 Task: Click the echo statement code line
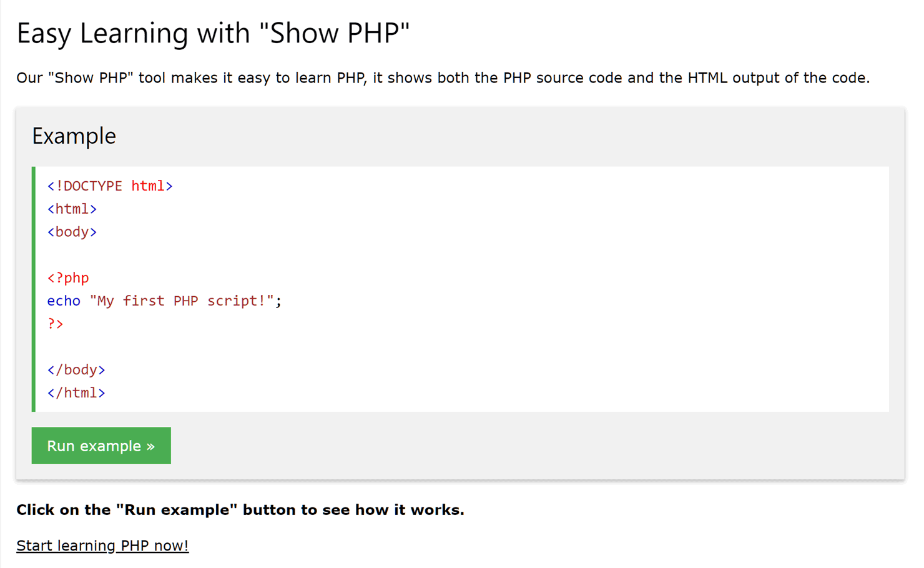[x=164, y=301]
